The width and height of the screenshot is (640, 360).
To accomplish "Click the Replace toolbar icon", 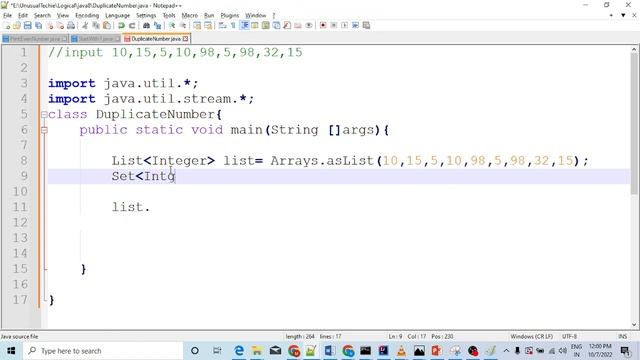I will tap(157, 26).
